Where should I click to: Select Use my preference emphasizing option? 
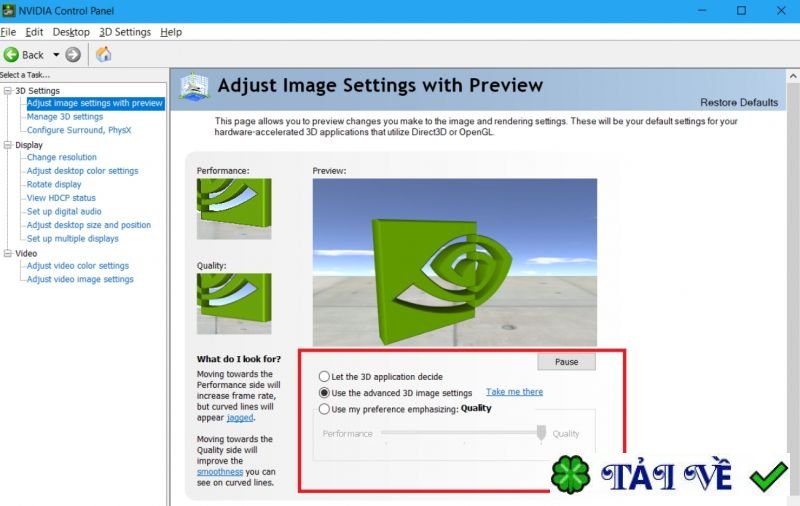coord(324,409)
